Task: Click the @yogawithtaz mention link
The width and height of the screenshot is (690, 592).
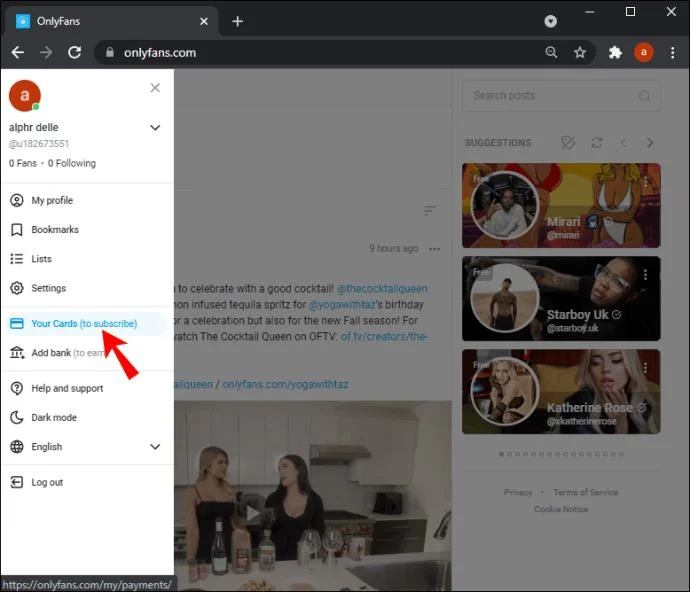Action: coord(342,305)
